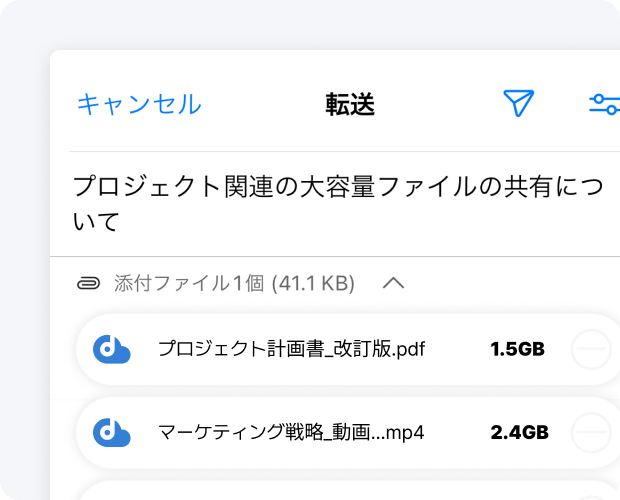Select the partially visible third attachment row

[x=340, y=490]
